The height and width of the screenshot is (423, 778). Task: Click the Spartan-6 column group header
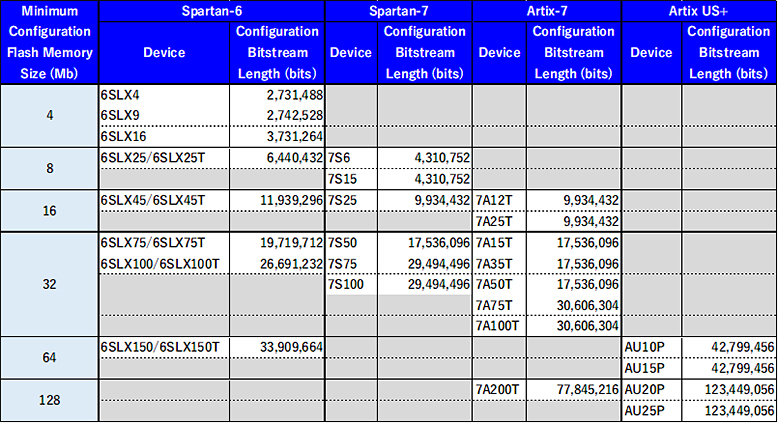click(212, 11)
